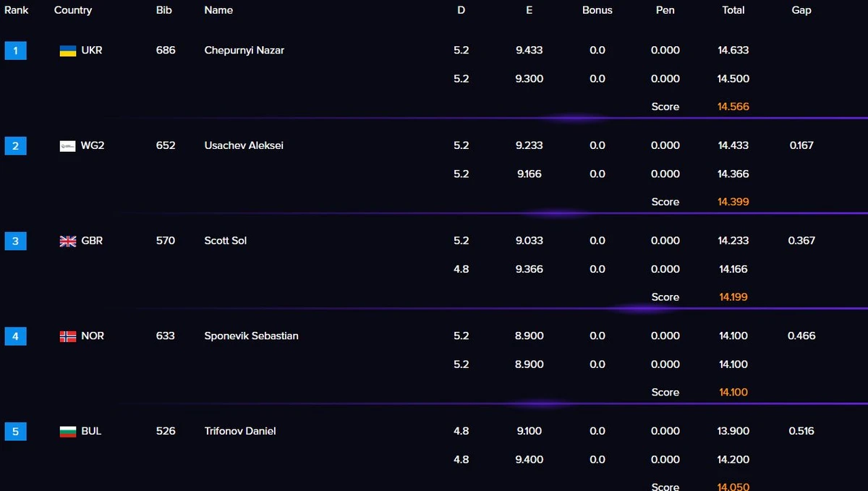Select the rank 5 badge
The height and width of the screenshot is (491, 868).
(x=15, y=432)
